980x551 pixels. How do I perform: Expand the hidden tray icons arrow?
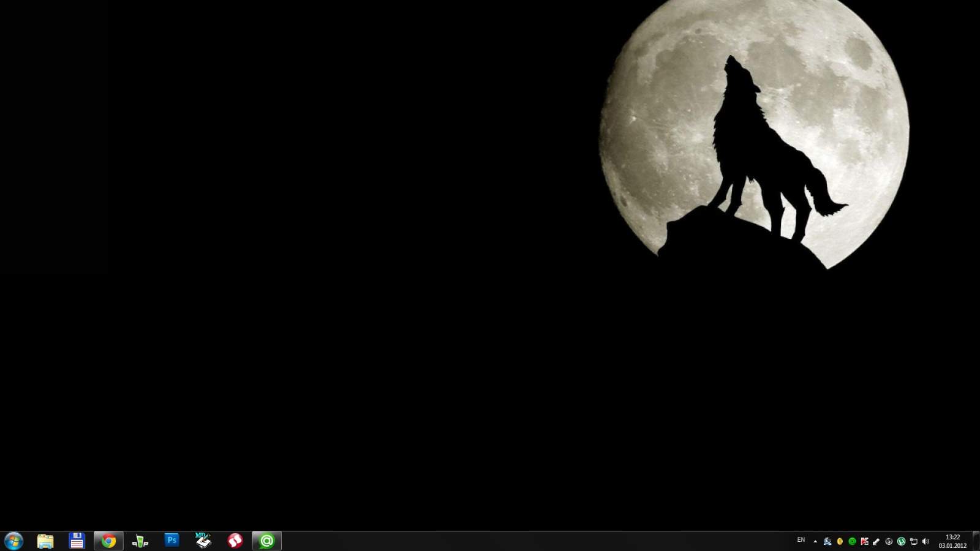(x=815, y=541)
